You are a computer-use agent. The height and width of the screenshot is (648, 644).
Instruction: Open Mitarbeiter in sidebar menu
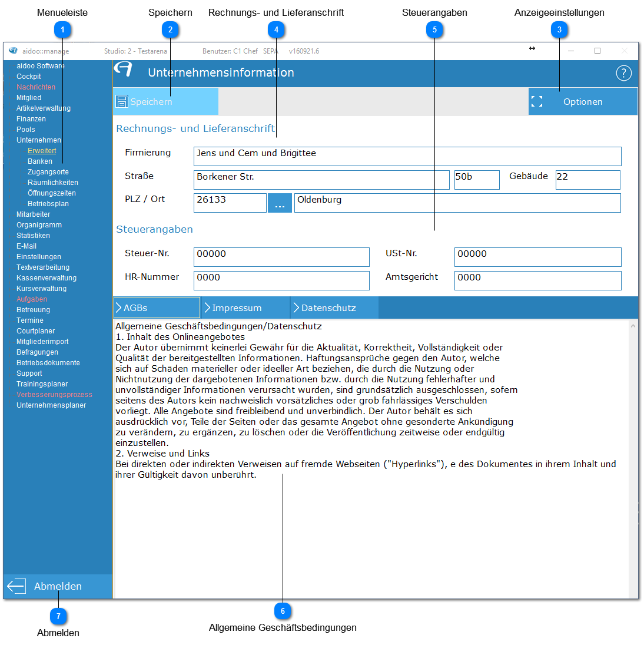click(33, 214)
